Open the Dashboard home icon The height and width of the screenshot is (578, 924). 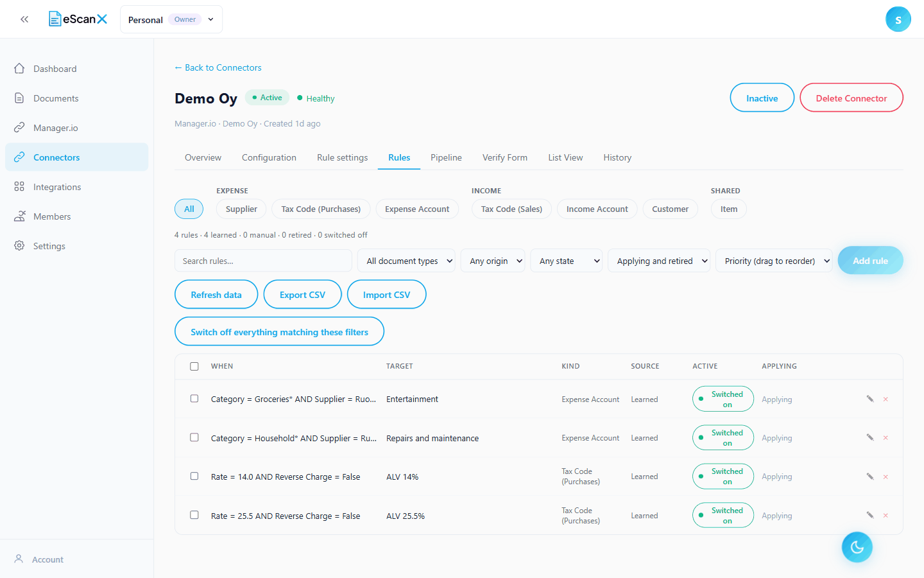point(19,68)
